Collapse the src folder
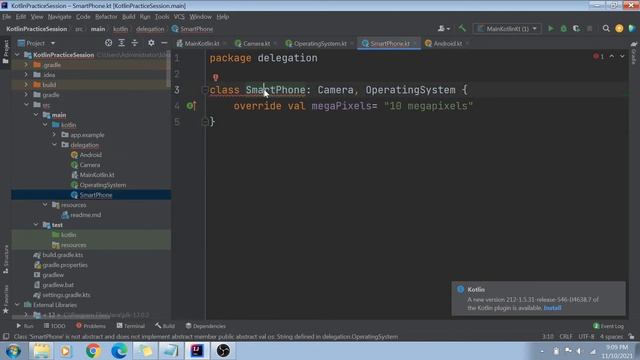 click(x=27, y=105)
